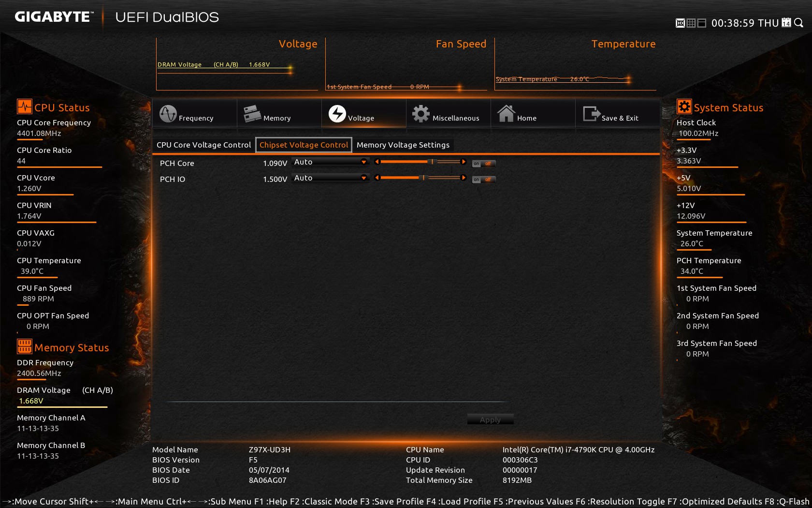Click BIOS ID 8A06AG07
Screen dimensions: 812x508
click(268, 480)
